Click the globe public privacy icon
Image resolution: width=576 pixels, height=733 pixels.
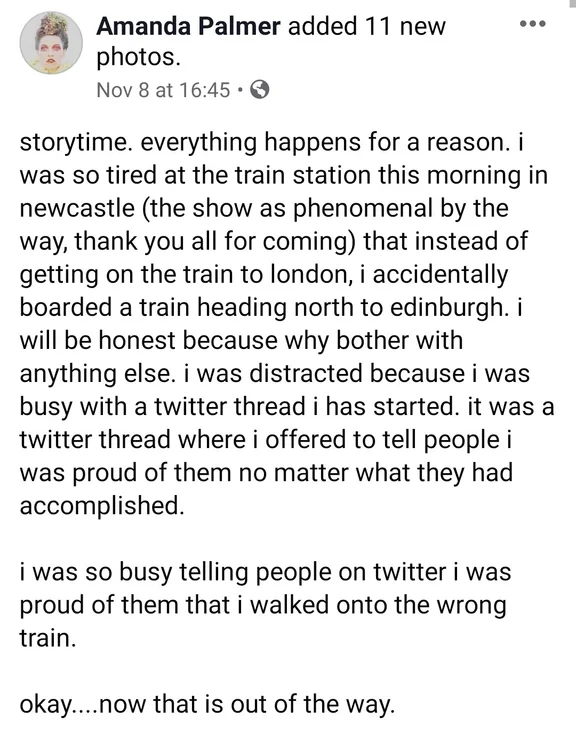[259, 89]
